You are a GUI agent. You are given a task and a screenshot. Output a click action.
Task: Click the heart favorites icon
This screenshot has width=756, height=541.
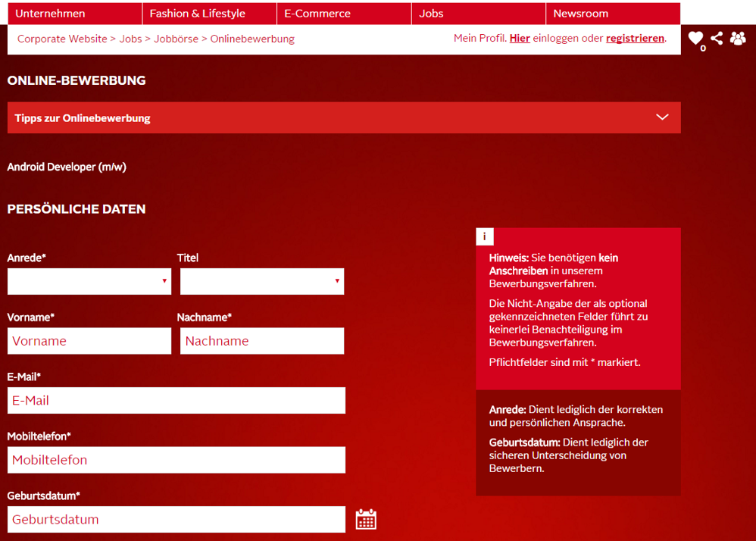(695, 39)
